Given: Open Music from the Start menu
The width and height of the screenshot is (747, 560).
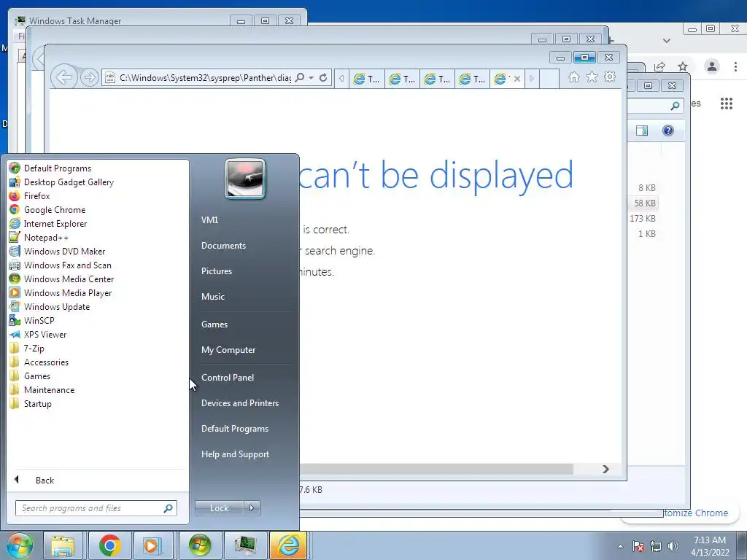Looking at the screenshot, I should coord(212,296).
